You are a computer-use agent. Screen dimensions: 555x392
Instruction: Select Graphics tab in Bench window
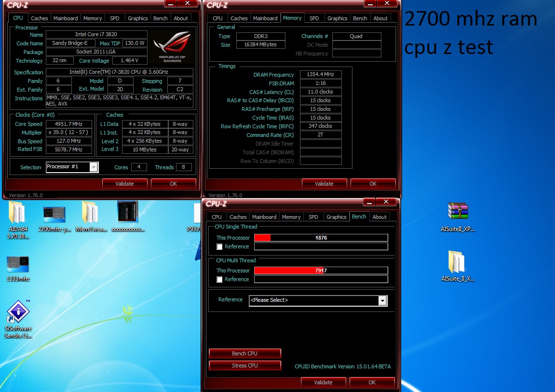[336, 217]
